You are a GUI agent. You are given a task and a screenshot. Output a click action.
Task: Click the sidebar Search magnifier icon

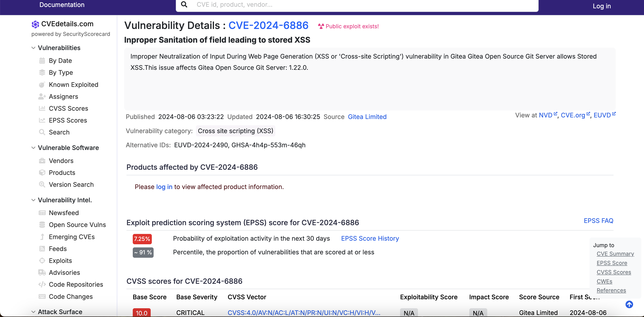click(x=42, y=132)
